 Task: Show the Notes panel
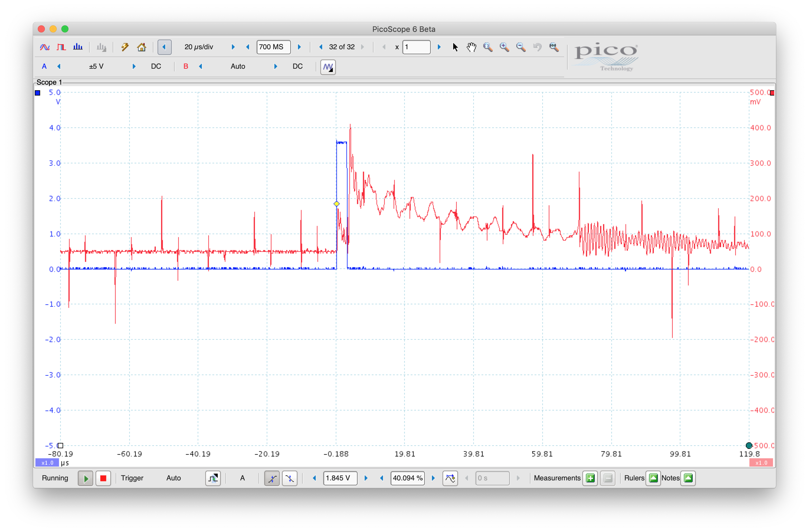(688, 478)
